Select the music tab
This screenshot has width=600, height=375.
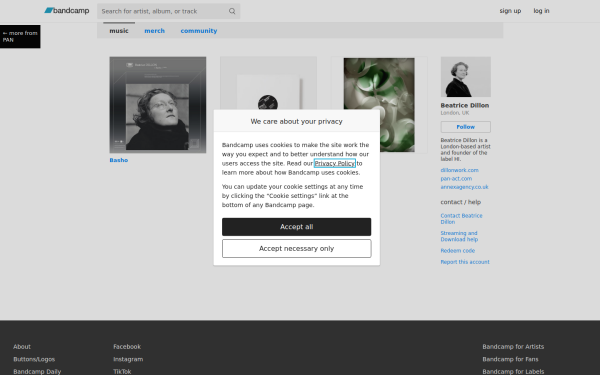click(x=119, y=31)
